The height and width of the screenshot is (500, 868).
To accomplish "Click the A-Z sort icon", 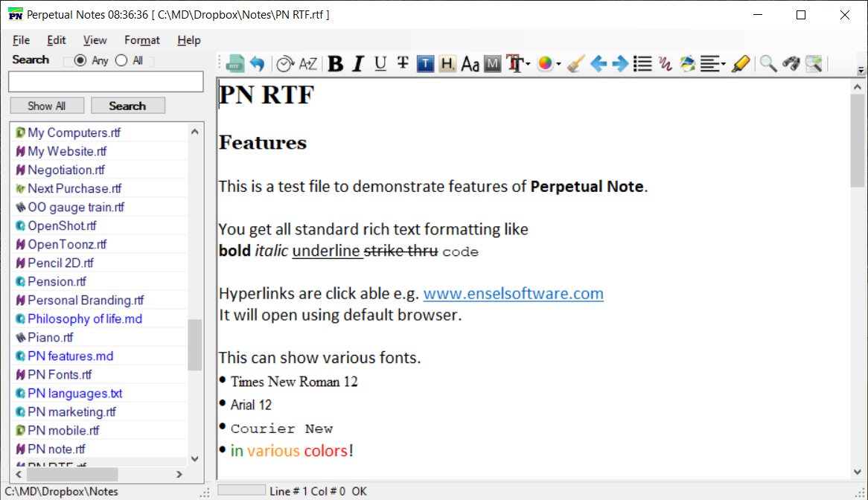I will [307, 63].
